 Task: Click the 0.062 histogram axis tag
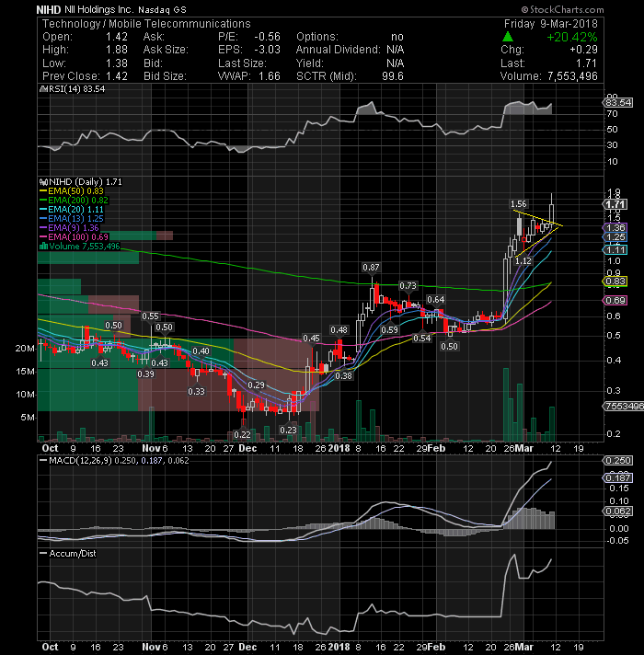coord(617,511)
